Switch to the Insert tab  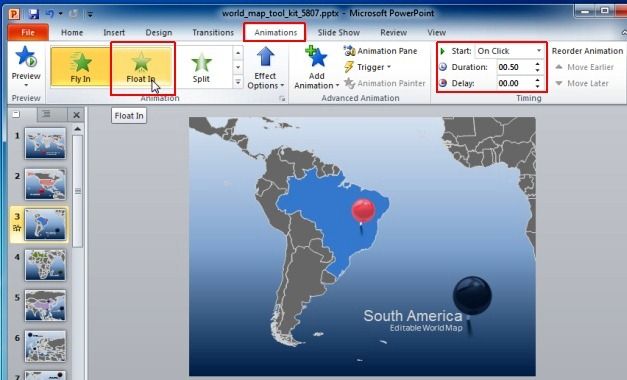[114, 32]
